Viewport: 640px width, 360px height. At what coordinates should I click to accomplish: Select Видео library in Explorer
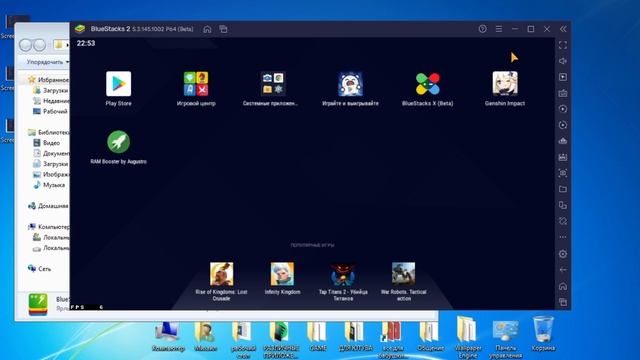(47, 143)
